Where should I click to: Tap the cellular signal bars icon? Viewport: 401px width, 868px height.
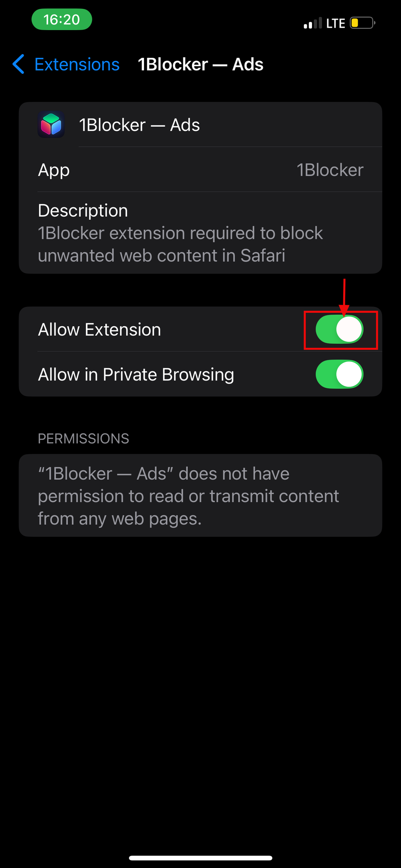point(313,23)
